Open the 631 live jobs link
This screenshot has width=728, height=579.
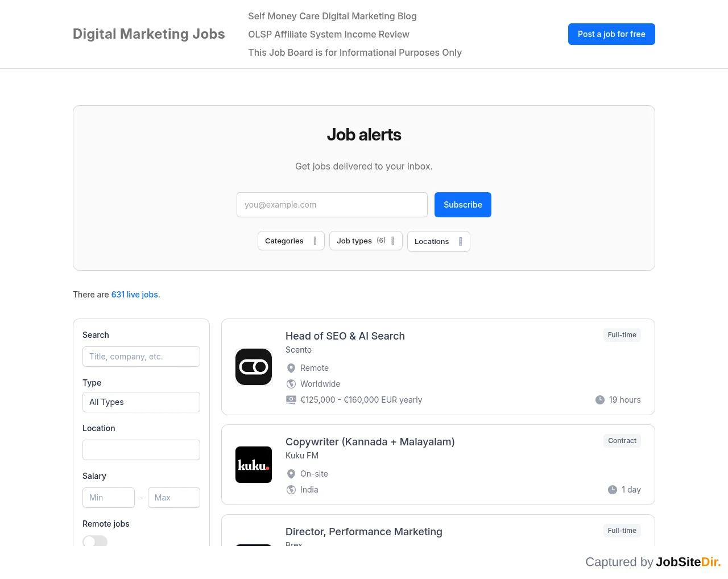coord(135,295)
